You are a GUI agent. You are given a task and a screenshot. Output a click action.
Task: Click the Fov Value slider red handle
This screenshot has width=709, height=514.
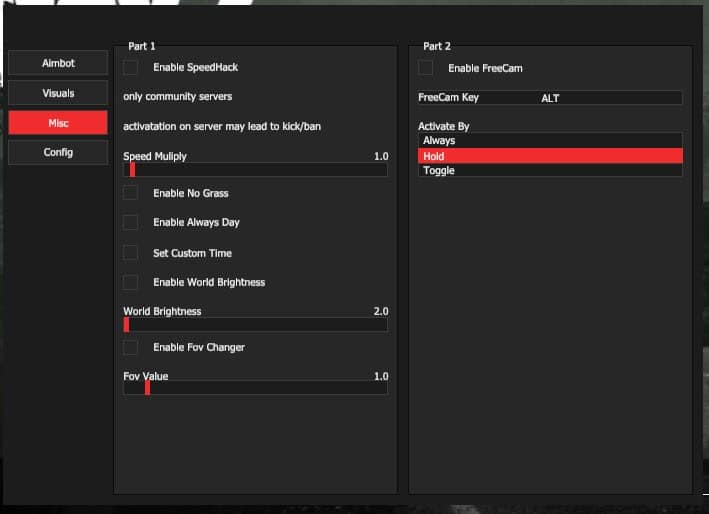[147, 388]
